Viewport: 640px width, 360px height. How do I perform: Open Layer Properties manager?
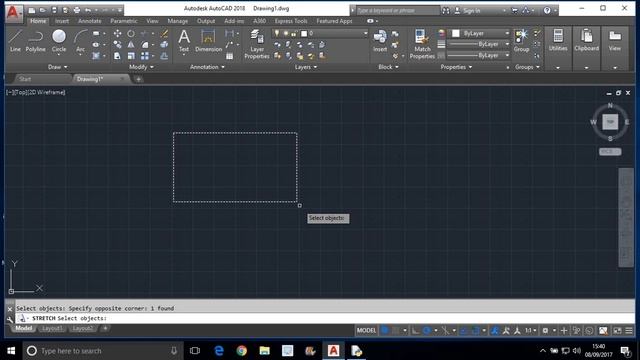tap(257, 44)
